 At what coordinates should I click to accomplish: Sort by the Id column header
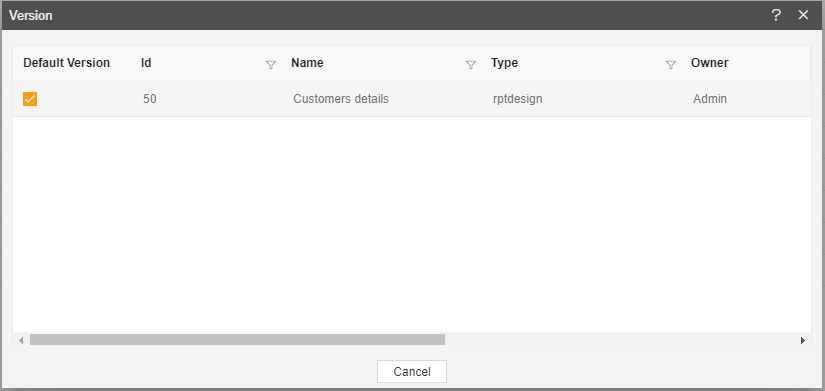click(x=146, y=63)
